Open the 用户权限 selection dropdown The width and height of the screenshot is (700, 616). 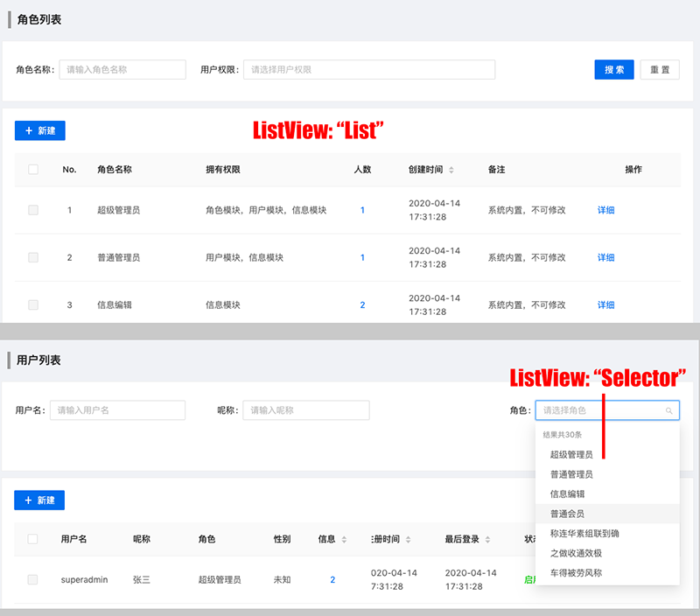pyautogui.click(x=369, y=70)
